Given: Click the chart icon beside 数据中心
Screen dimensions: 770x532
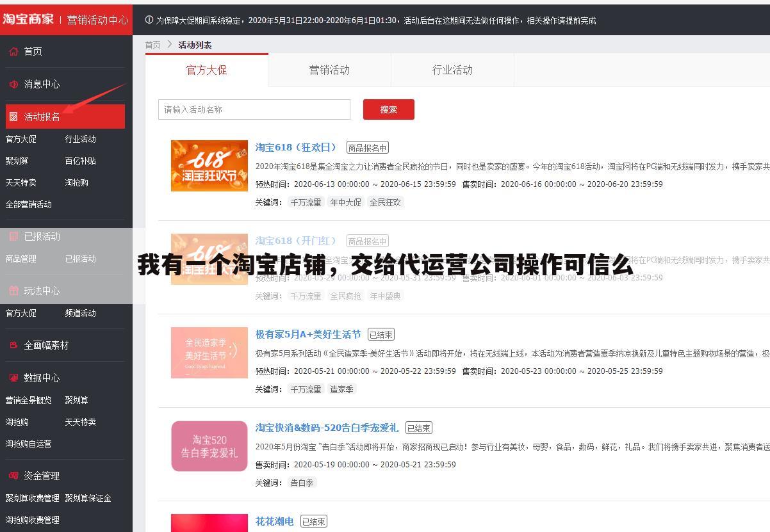Looking at the screenshot, I should (x=13, y=378).
